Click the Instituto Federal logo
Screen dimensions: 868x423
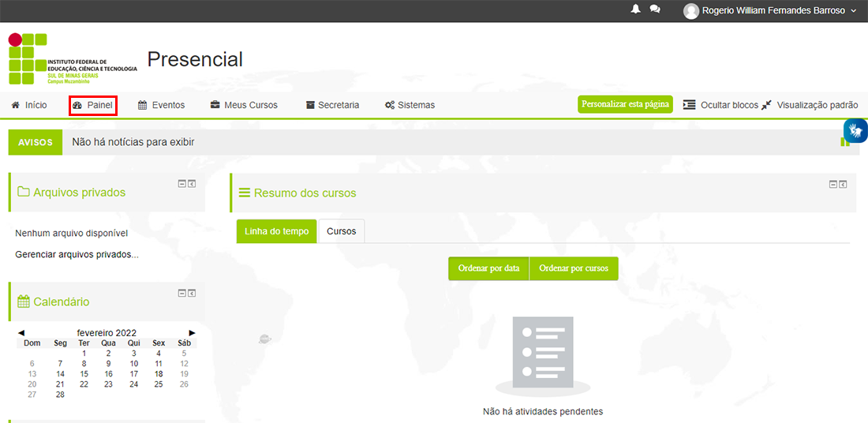click(73, 58)
